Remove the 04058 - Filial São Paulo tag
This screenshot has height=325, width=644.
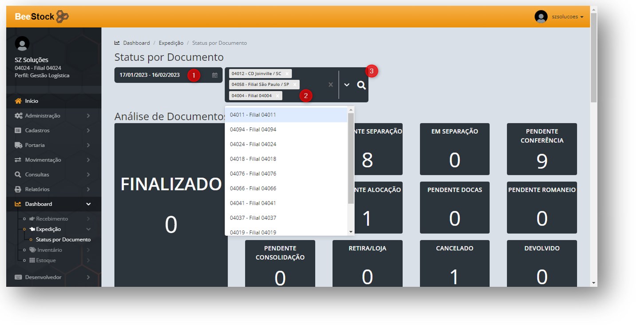(x=295, y=84)
